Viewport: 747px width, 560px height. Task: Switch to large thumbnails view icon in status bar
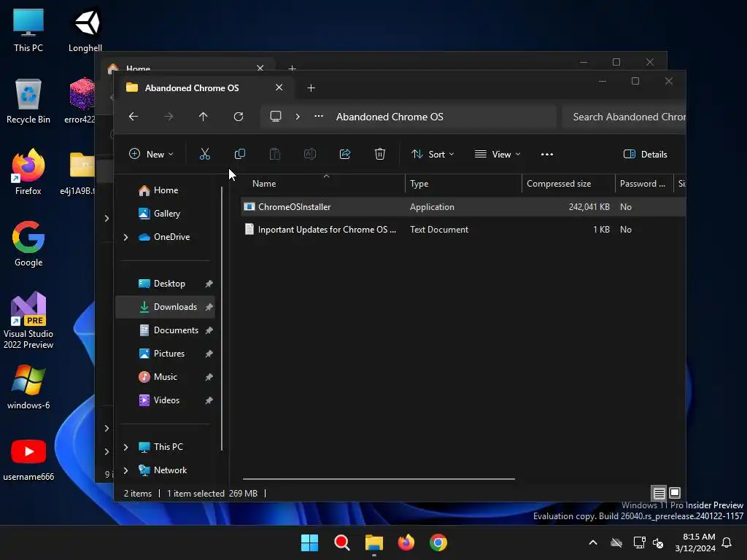[x=675, y=493]
